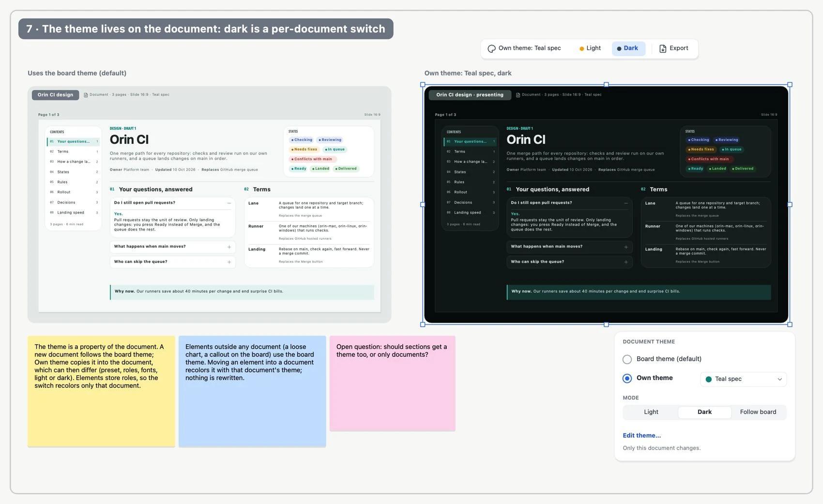823x504 pixels.
Task: Click 'Why now.' callout in the light document
Action: coord(242,292)
